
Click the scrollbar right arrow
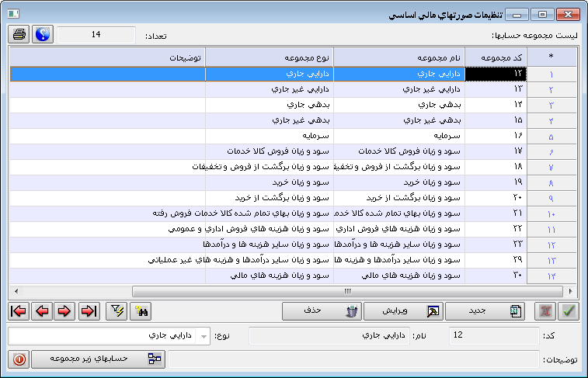click(x=571, y=291)
